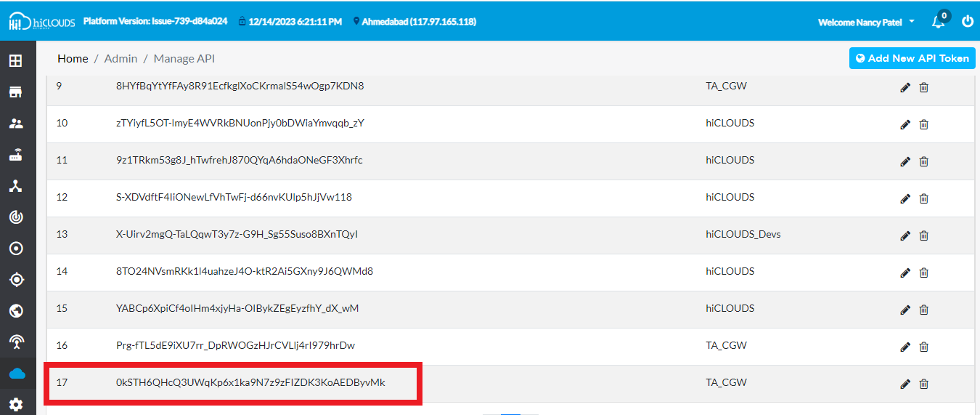This screenshot has height=415, width=980.
Task: Click the Ahmedabad location text in header
Action: point(419,22)
